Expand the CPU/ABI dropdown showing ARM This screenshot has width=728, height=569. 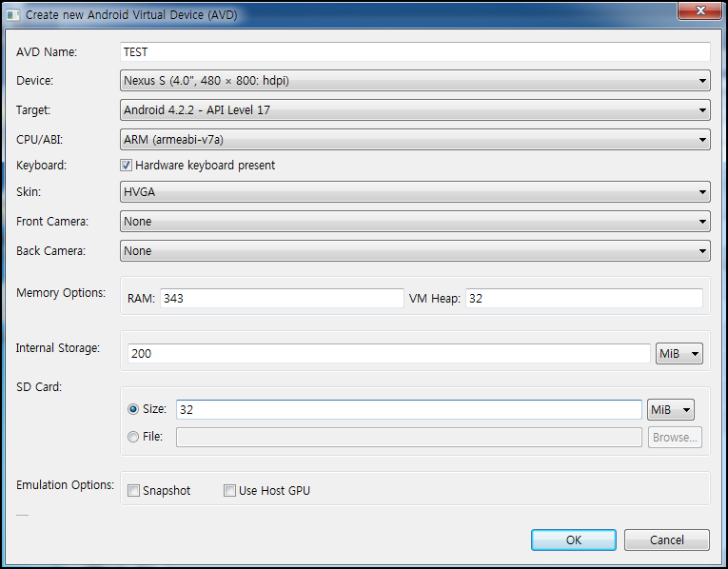(x=415, y=139)
